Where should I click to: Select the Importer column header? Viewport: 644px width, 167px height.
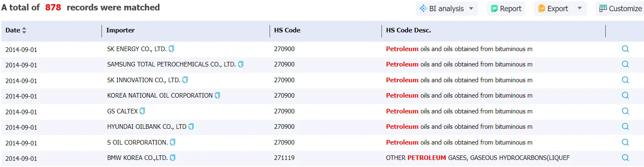[x=120, y=30]
